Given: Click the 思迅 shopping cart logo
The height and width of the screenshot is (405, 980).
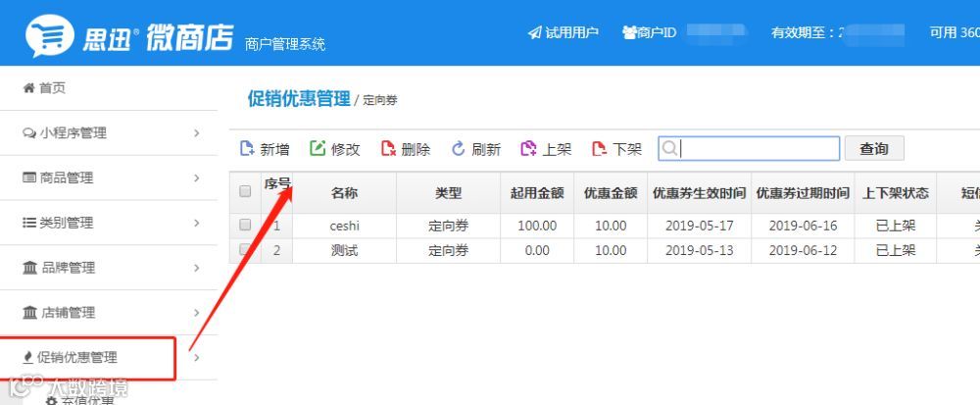Looking at the screenshot, I should point(49,34).
